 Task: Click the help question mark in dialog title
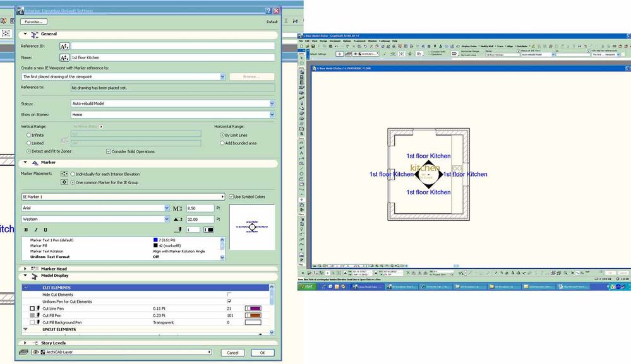[x=268, y=11]
